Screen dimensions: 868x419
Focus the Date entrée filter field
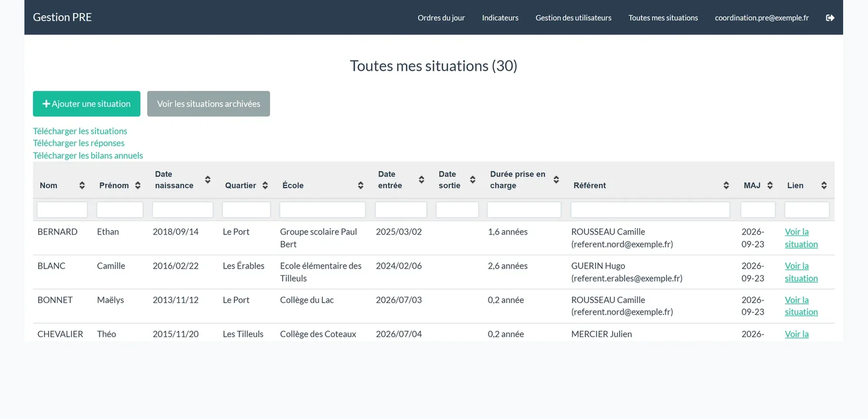[401, 210]
